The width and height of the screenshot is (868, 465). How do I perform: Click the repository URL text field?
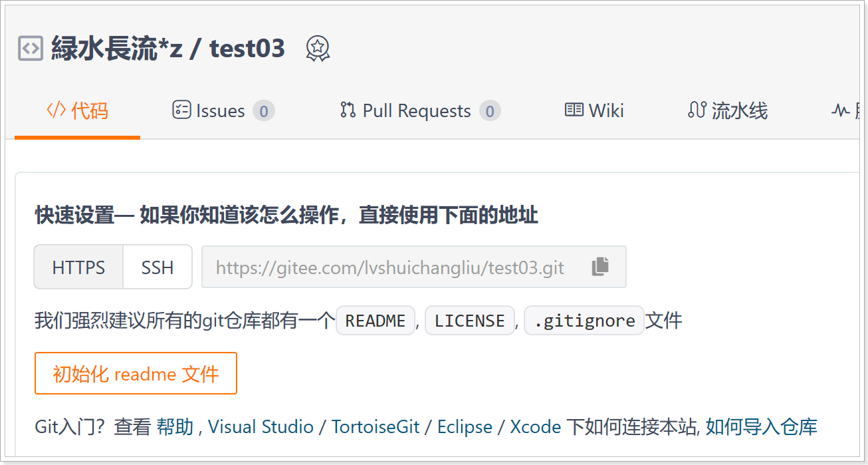point(389,267)
